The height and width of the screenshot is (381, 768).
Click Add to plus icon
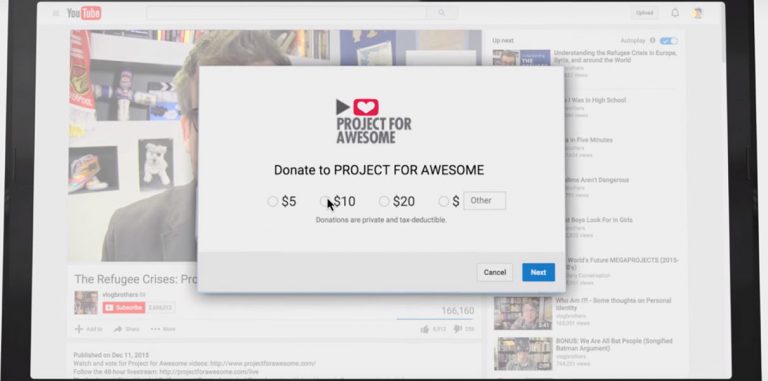tap(78, 329)
